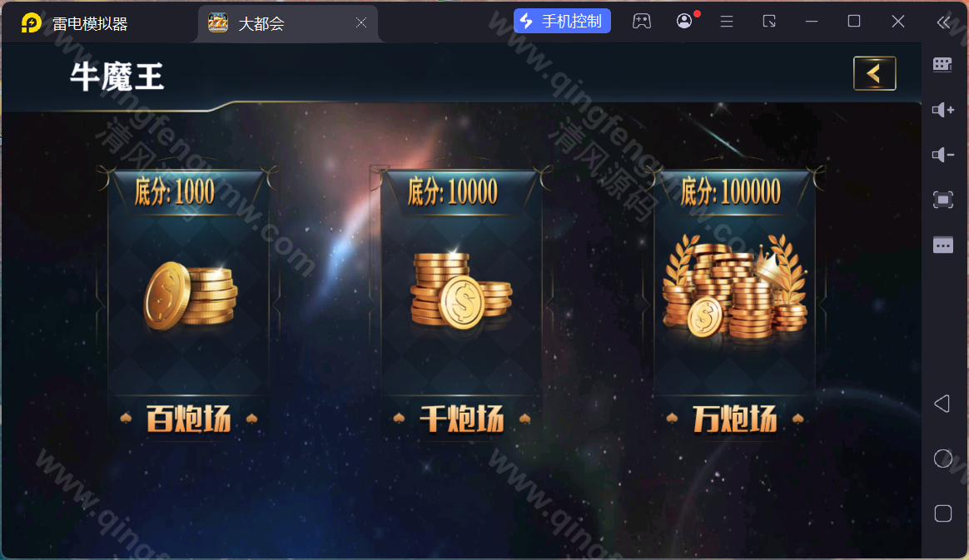Toggle fullscreen icon in right sidebar
Image resolution: width=969 pixels, height=560 pixels.
pos(942,200)
